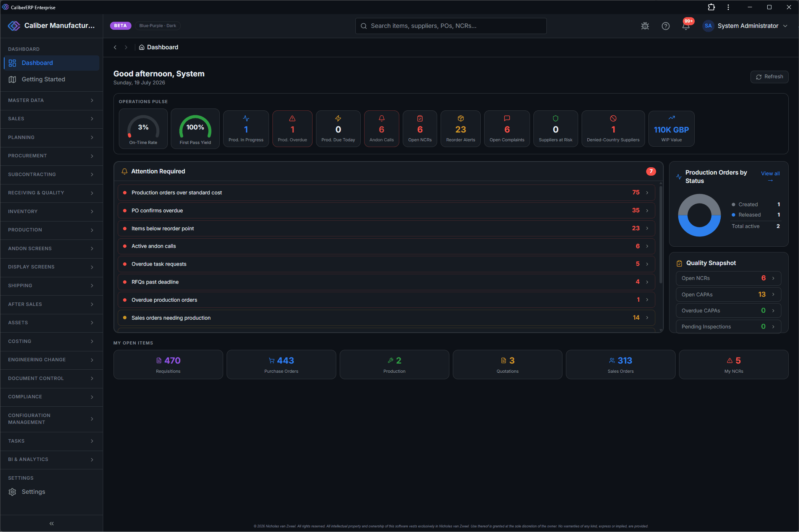
Task: Click the First Pass Yield gauge
Action: point(195,129)
